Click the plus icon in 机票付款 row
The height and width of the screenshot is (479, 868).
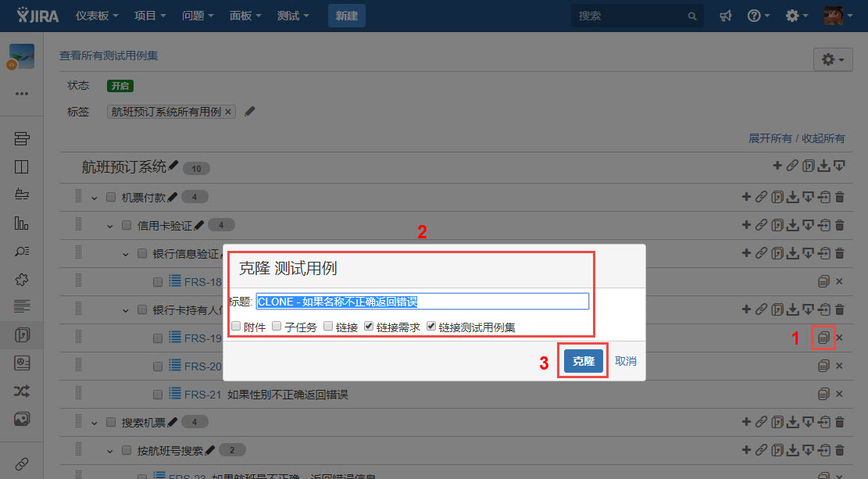point(746,197)
